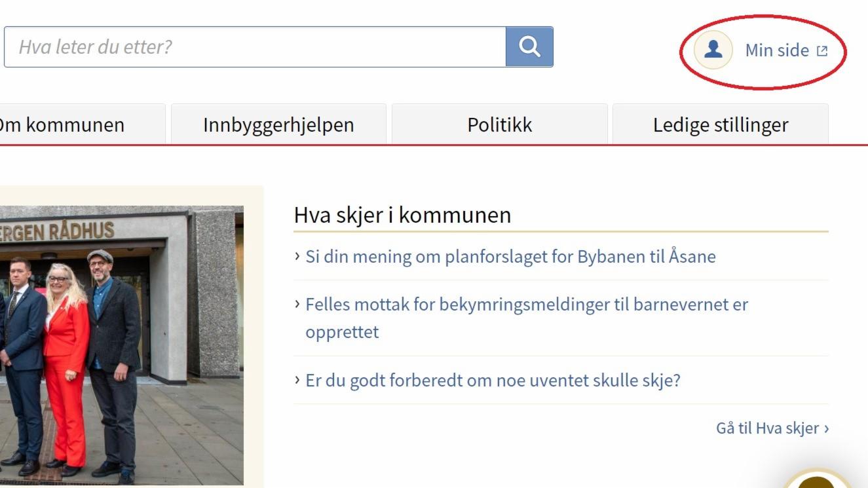
Task: Click the external link icon beside Min side
Action: point(822,51)
